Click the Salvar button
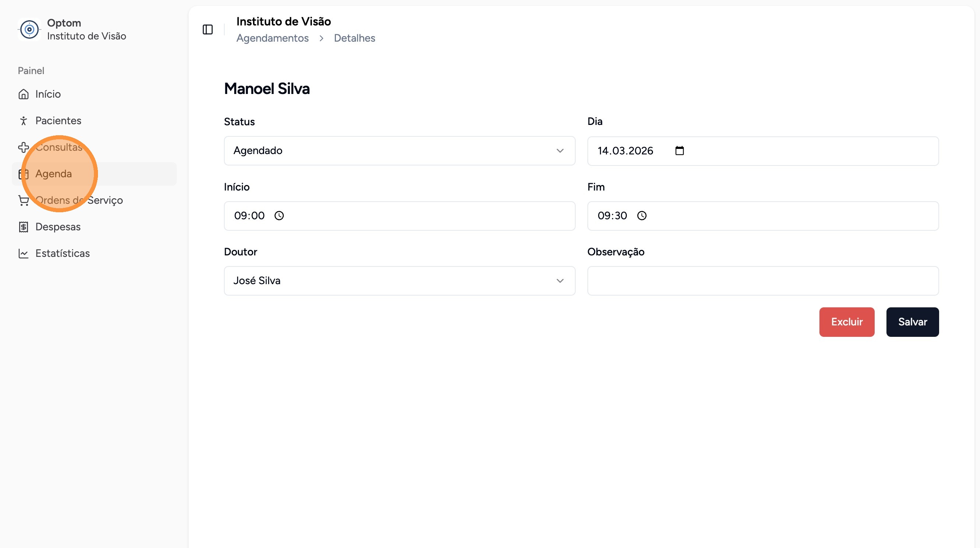This screenshot has width=980, height=548. pyautogui.click(x=912, y=322)
